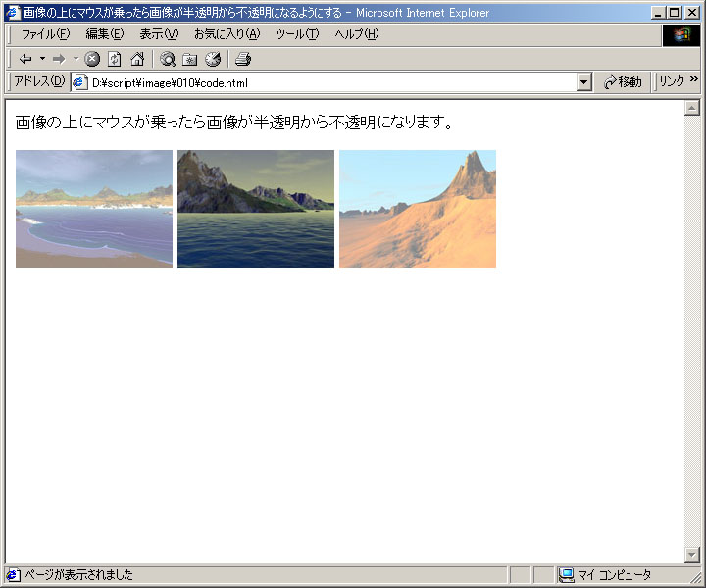Open the Forward history dropdown arrow
The image size is (706, 588).
coord(76,59)
